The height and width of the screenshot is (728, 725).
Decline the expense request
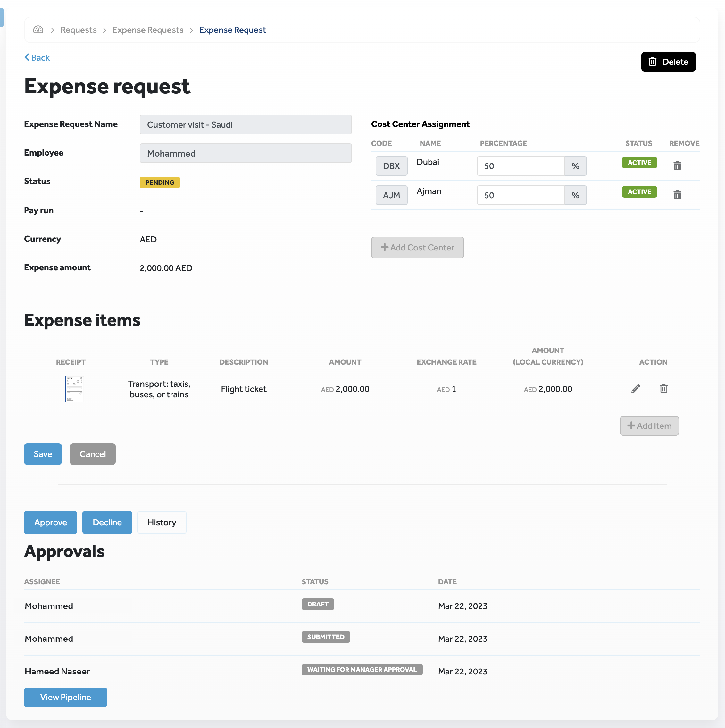107,522
